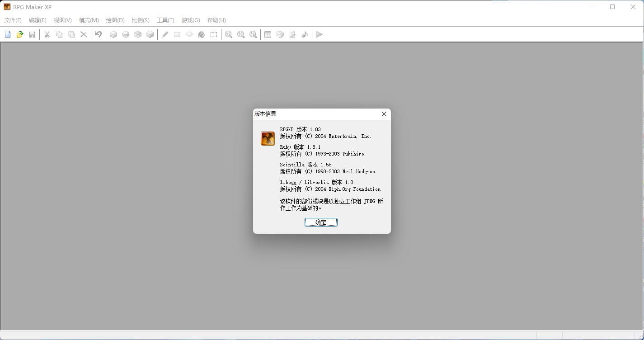644x340 pixels.
Task: Click the '1998-2003 Neil Hodgson' copyright line
Action: click(327, 171)
